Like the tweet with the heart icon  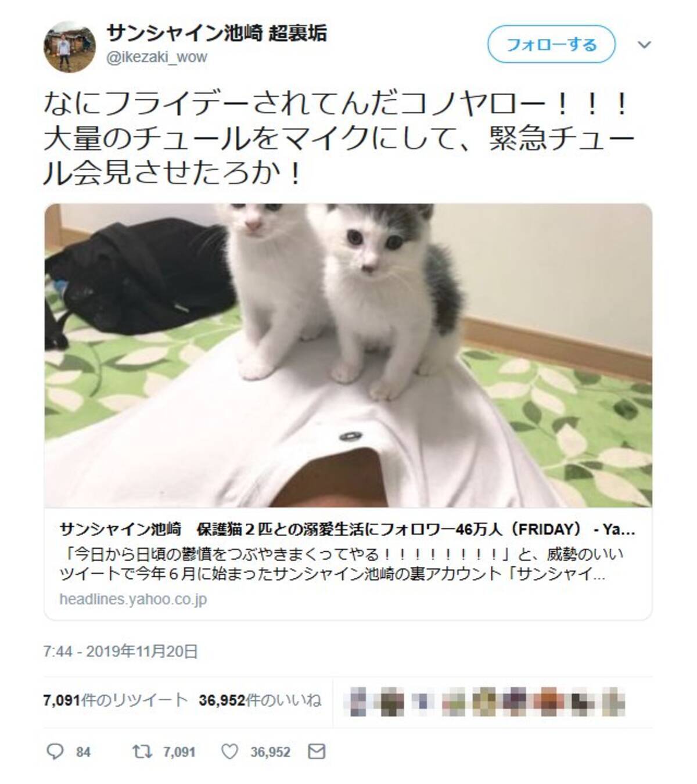coord(230,752)
